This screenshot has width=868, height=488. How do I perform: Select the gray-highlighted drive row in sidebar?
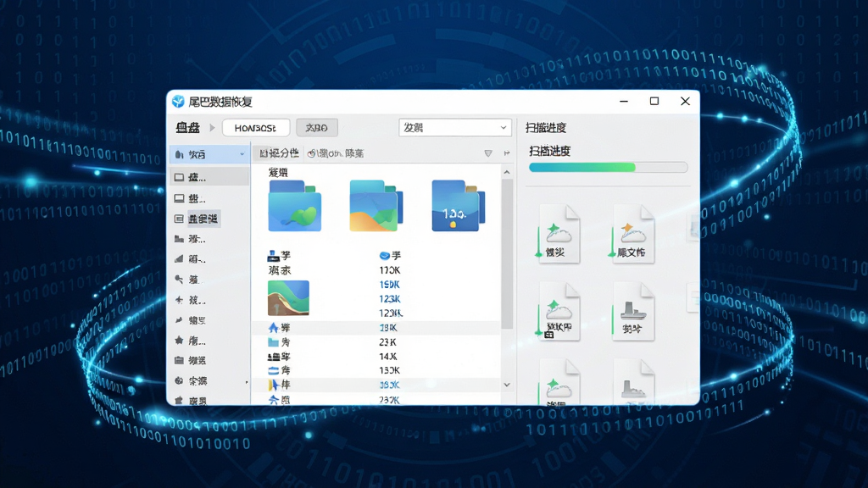click(x=209, y=177)
